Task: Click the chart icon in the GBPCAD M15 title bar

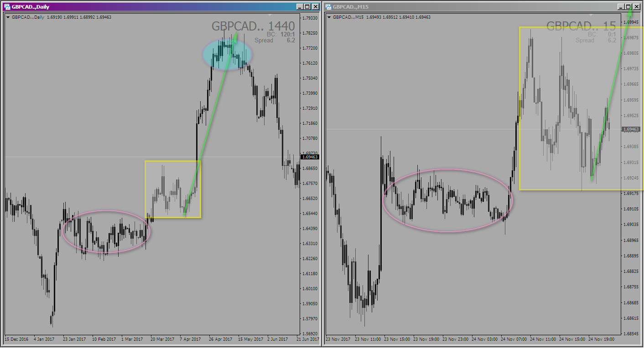Action: pyautogui.click(x=328, y=7)
